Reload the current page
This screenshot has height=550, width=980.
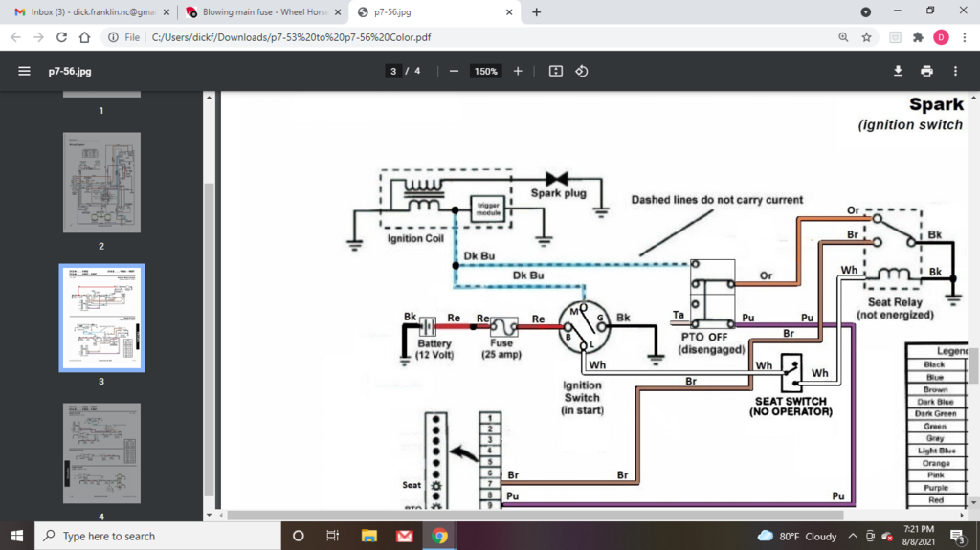pos(62,37)
